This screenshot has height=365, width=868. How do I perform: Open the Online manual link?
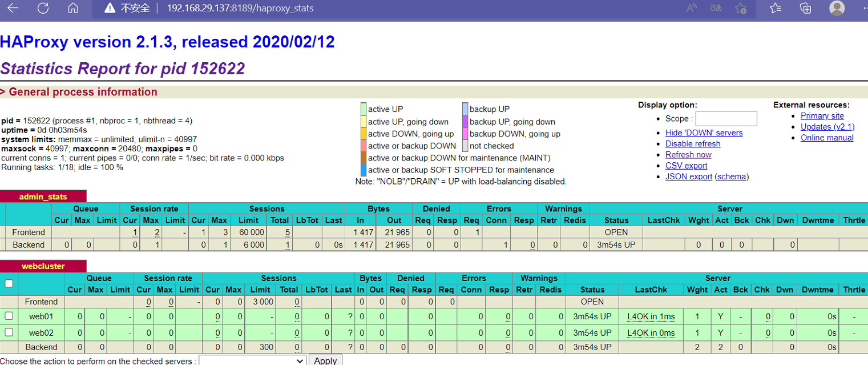click(x=827, y=138)
